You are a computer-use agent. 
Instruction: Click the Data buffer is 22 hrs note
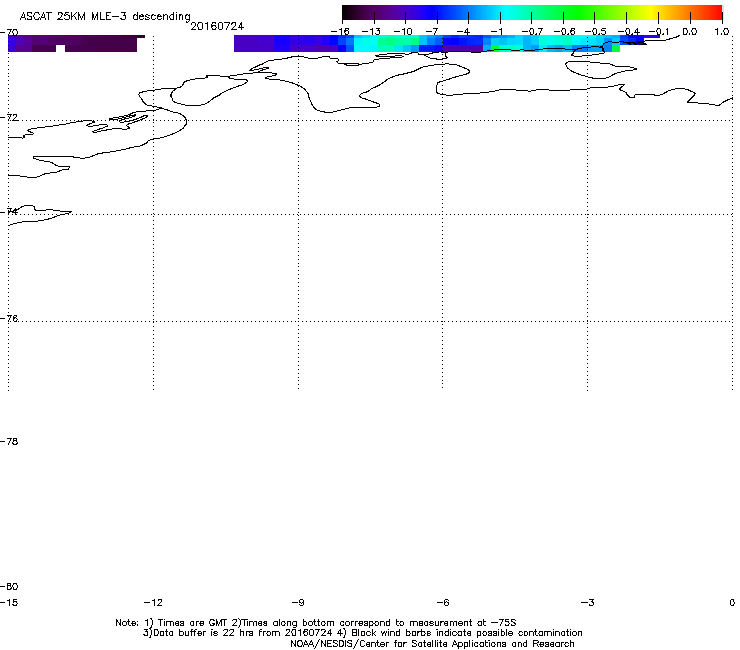[x=362, y=633]
